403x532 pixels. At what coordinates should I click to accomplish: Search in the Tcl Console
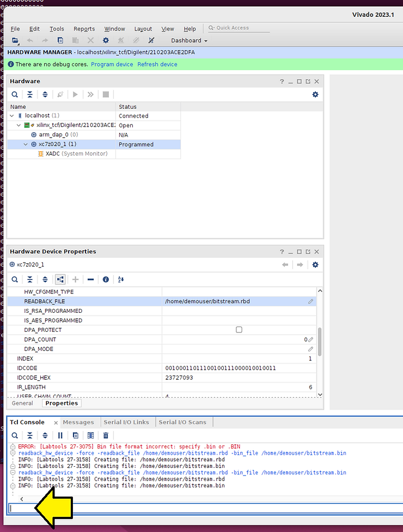(15, 435)
